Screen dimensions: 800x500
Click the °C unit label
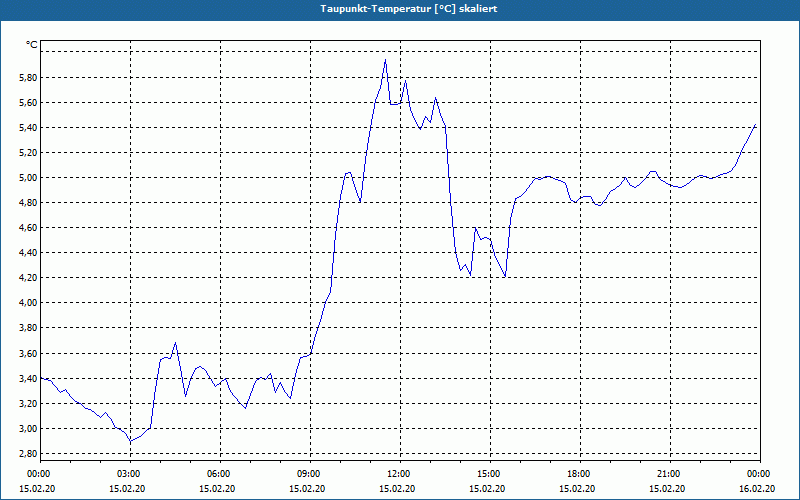pyautogui.click(x=32, y=45)
